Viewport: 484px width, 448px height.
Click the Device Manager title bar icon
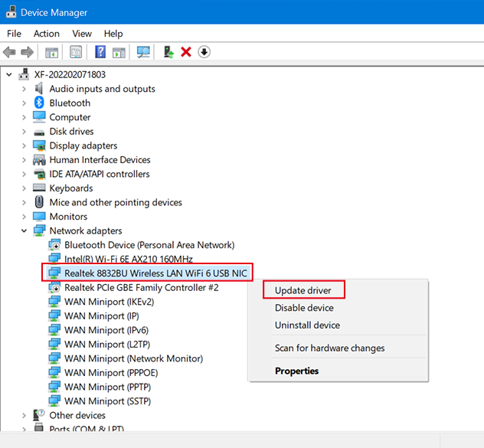[11, 12]
